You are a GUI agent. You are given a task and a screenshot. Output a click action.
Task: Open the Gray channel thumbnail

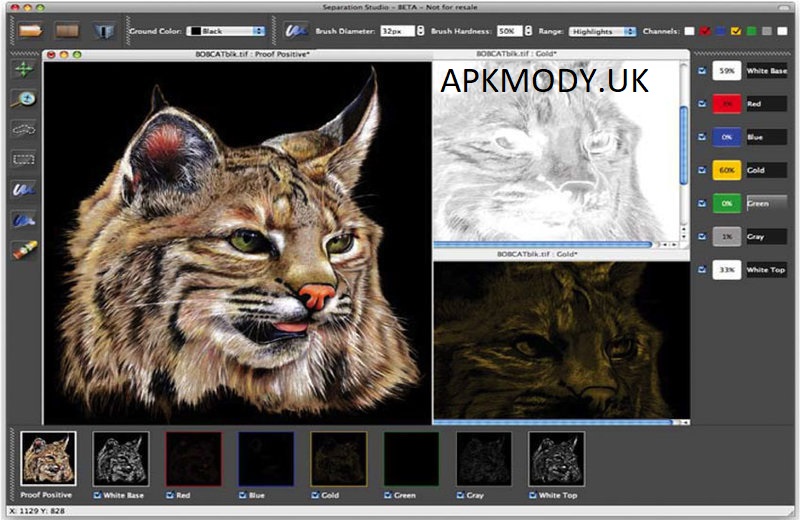point(484,458)
